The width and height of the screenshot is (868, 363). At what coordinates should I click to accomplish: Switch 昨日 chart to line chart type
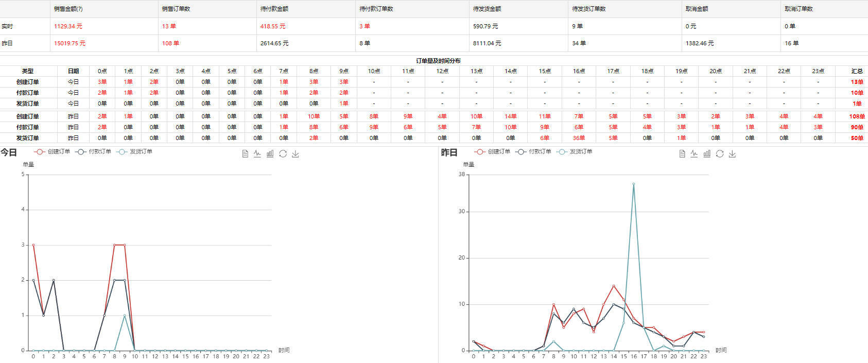pos(695,154)
